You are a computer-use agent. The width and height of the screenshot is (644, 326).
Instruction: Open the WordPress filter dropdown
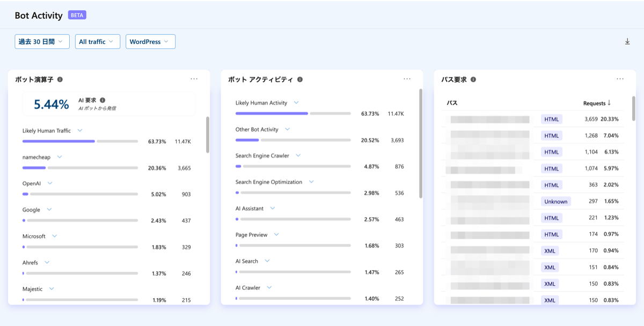tap(150, 41)
